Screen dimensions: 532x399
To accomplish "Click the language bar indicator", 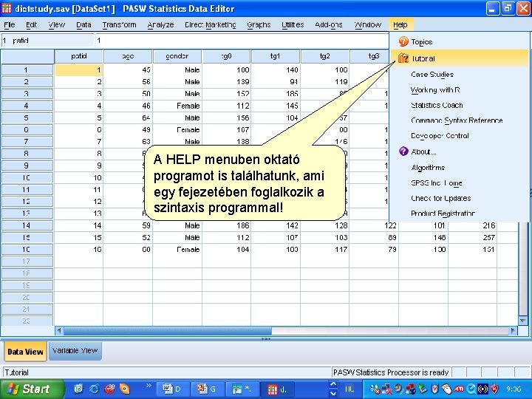I will point(349,389).
